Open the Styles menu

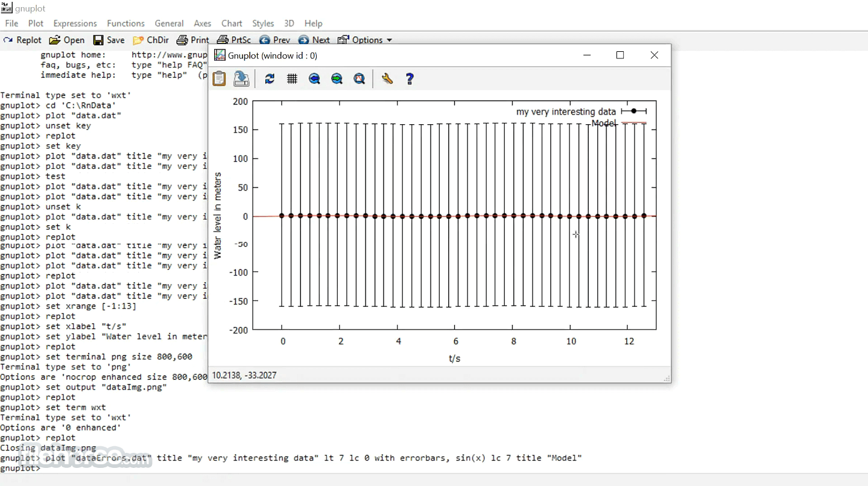(x=263, y=24)
